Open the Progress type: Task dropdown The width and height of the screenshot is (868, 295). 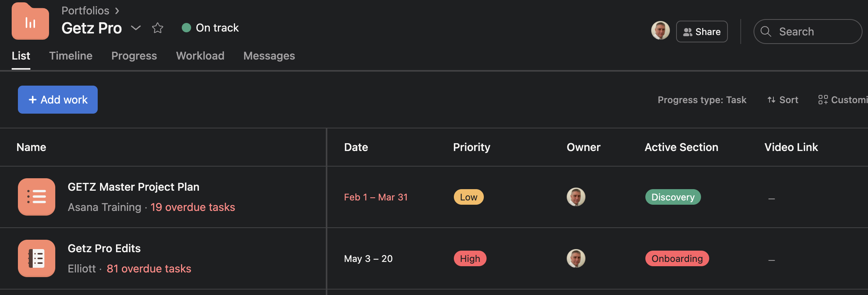tap(701, 100)
